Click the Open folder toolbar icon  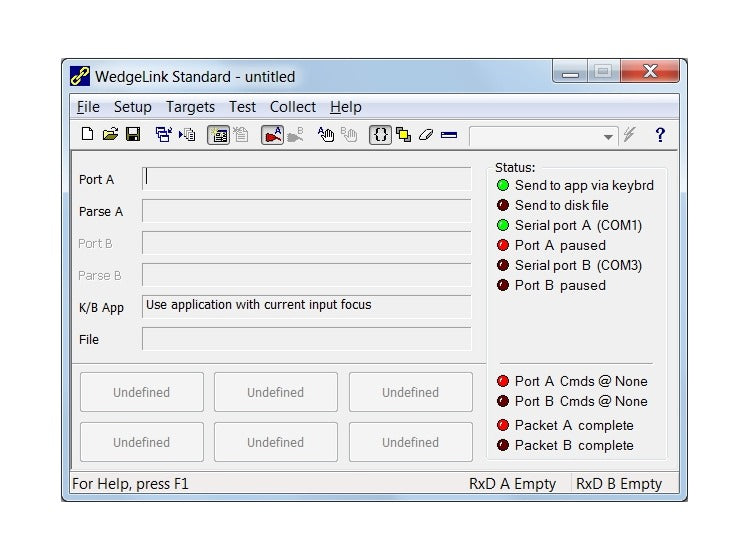pyautogui.click(x=110, y=135)
